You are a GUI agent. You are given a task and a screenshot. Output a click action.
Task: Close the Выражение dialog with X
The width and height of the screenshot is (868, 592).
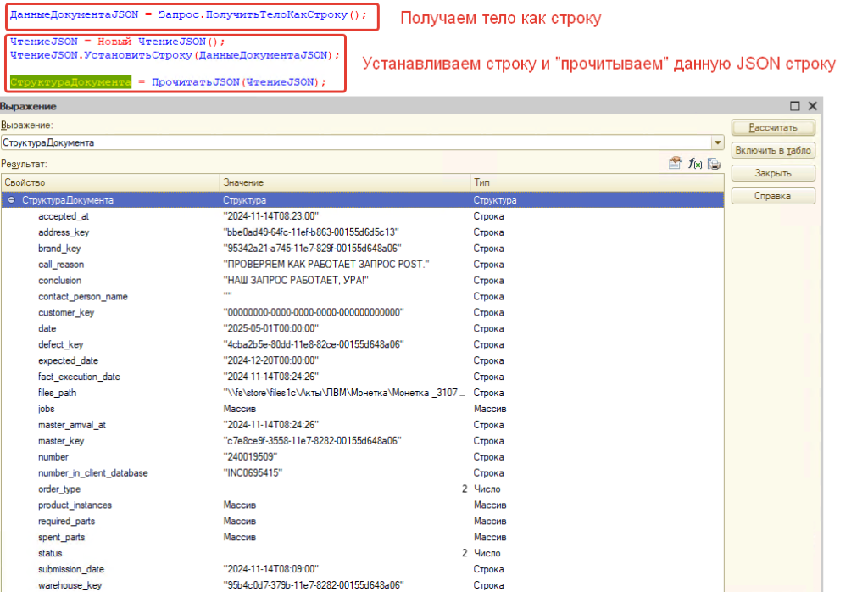click(812, 106)
